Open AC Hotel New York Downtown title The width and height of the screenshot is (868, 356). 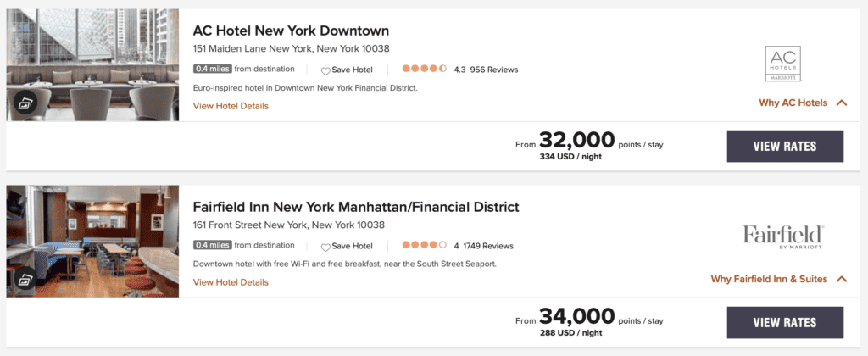(291, 31)
